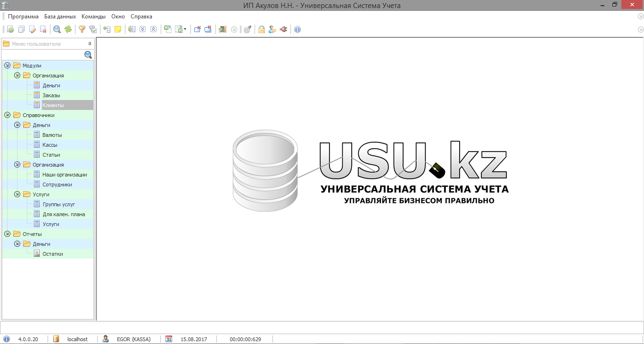Click the user with key icon
Screen dimensions: 644x344
272,29
